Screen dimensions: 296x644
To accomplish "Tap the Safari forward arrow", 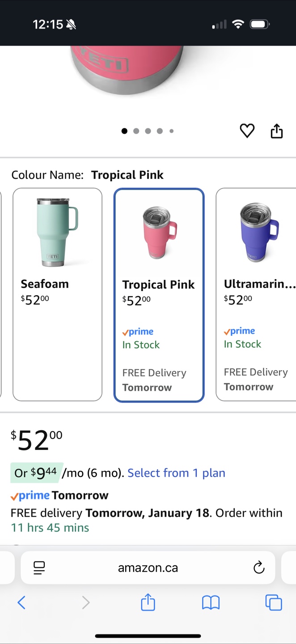I will pyautogui.click(x=85, y=602).
